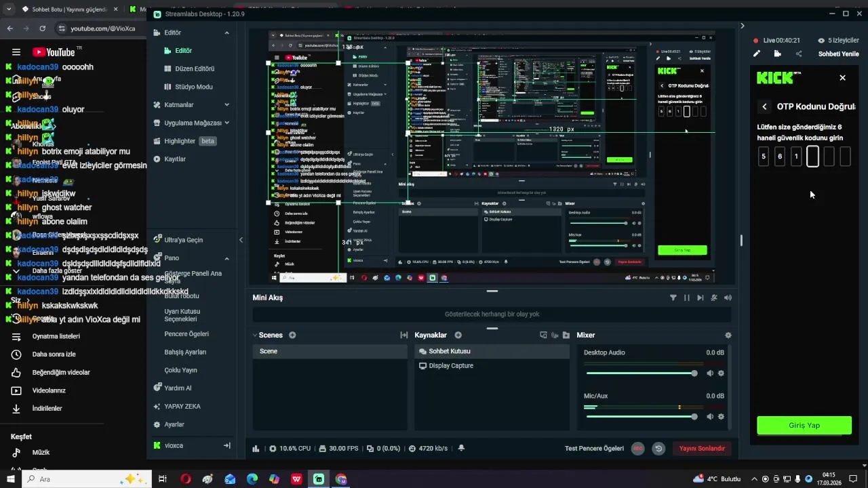Open Mixer advanced settings gear
Viewport: 868px width, 488px height.
(x=728, y=335)
